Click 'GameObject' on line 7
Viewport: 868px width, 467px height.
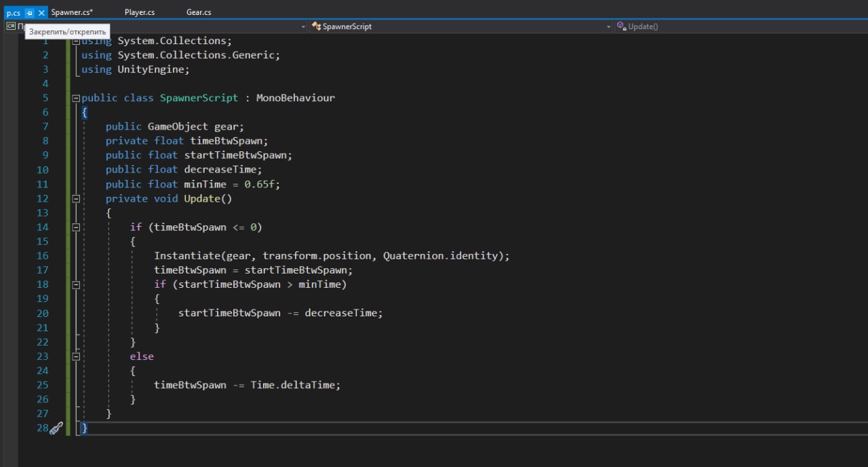pyautogui.click(x=178, y=126)
